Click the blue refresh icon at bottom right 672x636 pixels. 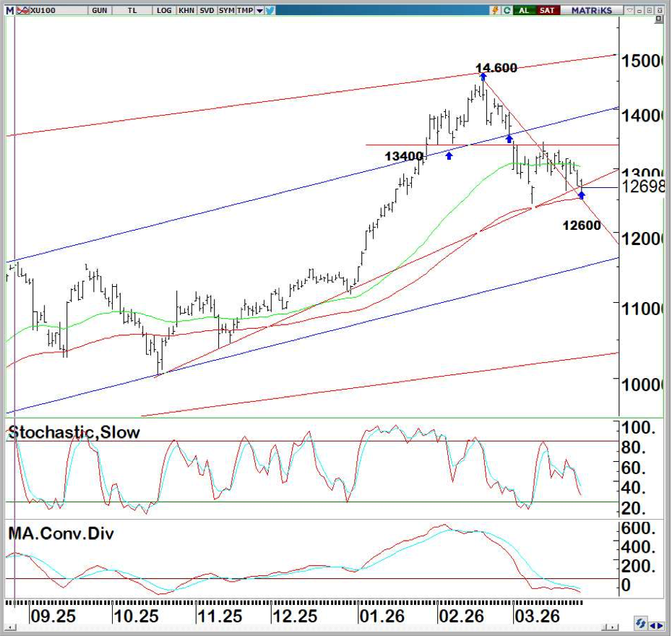(x=640, y=623)
